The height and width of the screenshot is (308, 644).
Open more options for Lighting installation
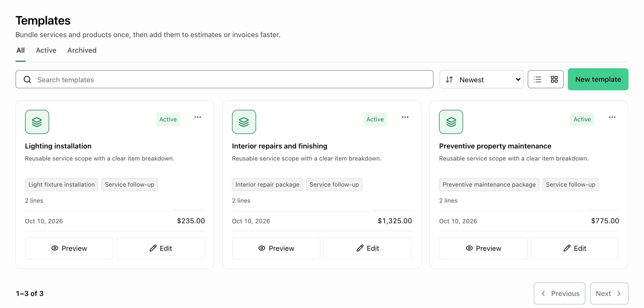198,117
